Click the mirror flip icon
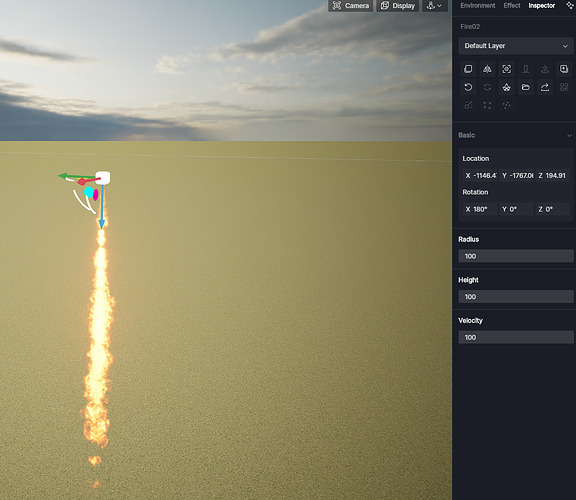Image resolution: width=576 pixels, height=500 pixels. click(487, 69)
